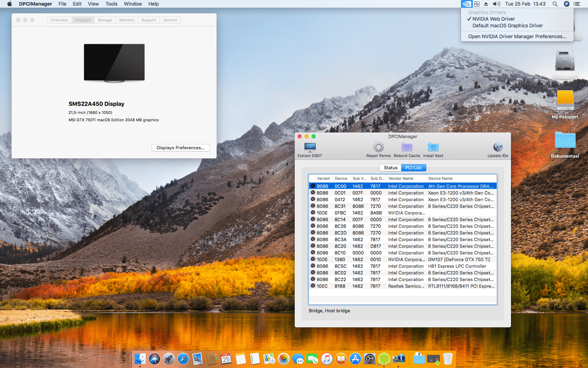The image size is (588, 368).
Task: Switch to the Storage tab
Action: point(105,20)
